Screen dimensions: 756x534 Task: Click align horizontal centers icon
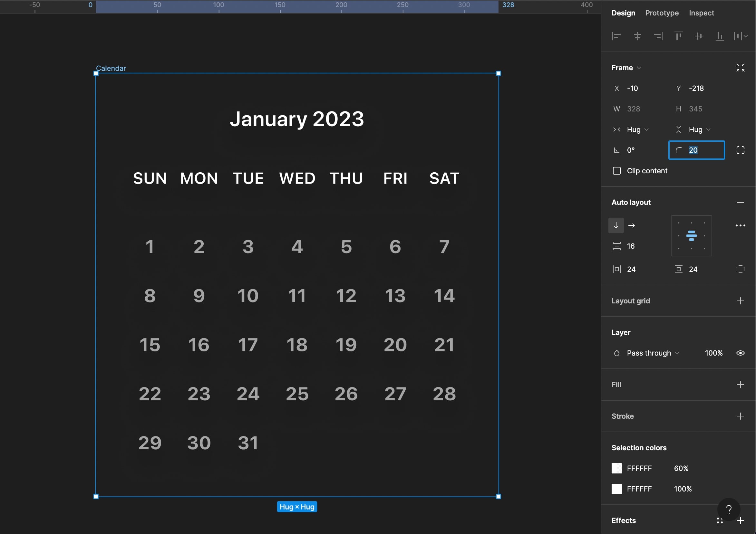(x=637, y=36)
